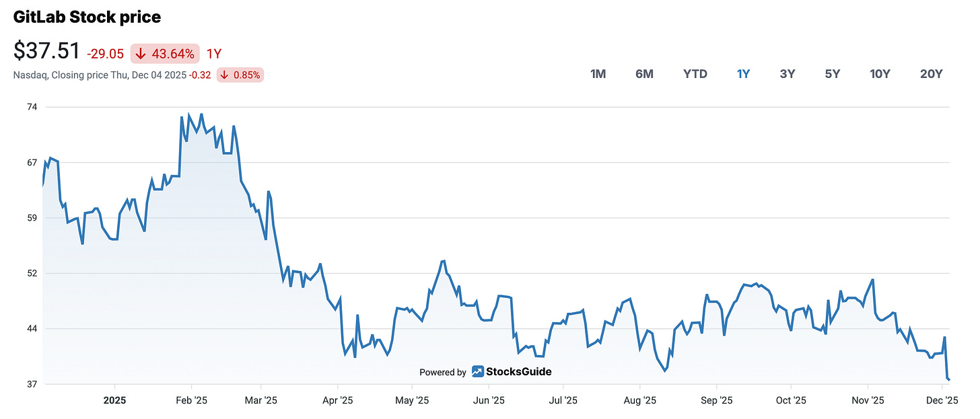Screen dimensions: 980x419
Task: Switch to the 3Y chart view
Action: 788,74
